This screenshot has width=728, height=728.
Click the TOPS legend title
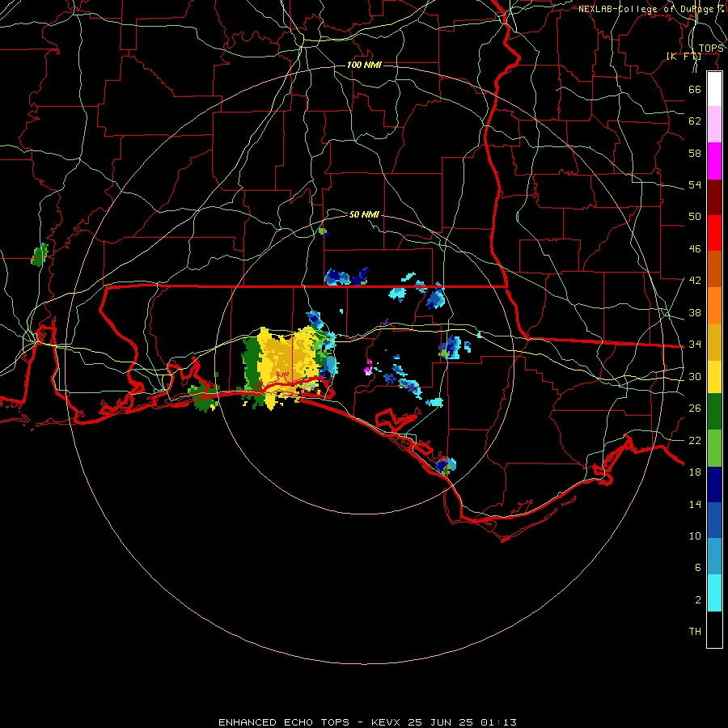tap(711, 49)
